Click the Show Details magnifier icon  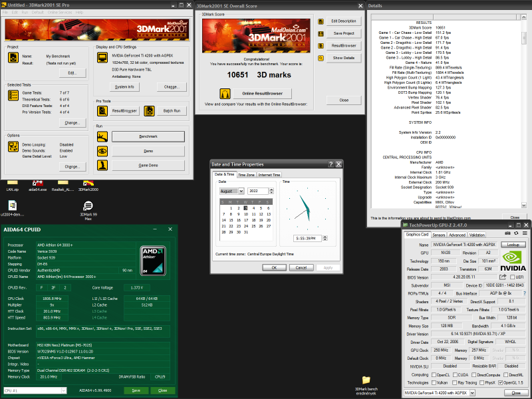point(321,58)
